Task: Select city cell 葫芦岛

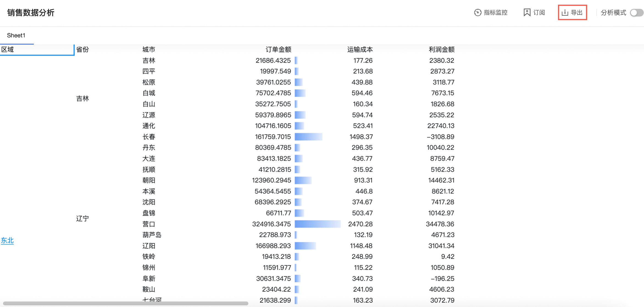Action: pos(152,235)
